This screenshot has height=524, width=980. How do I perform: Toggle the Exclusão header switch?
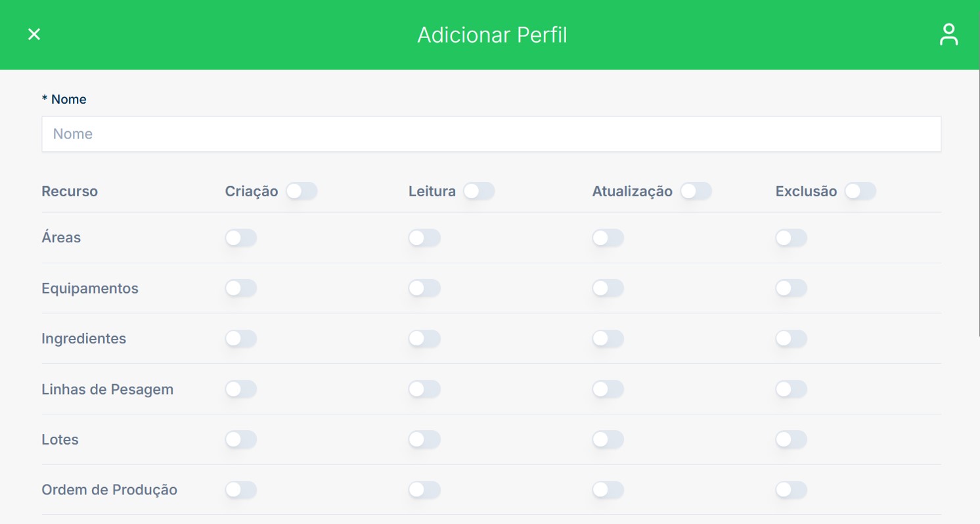(860, 191)
